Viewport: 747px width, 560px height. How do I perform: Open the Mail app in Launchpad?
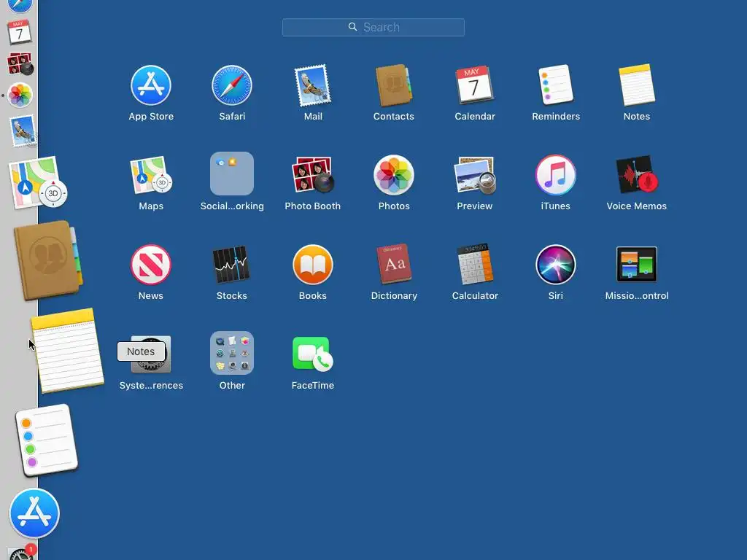(313, 86)
